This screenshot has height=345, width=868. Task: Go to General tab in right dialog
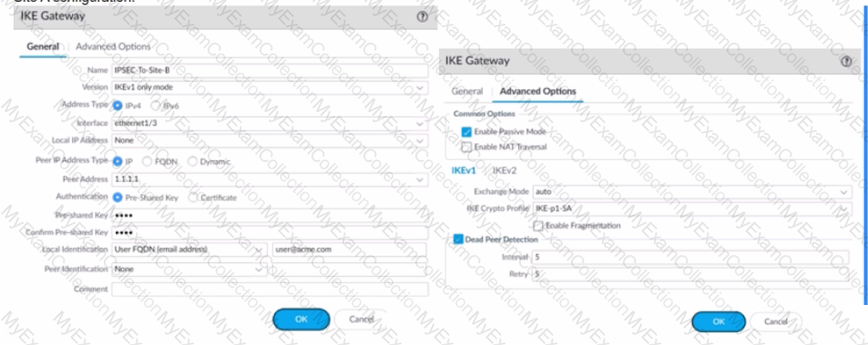(467, 91)
